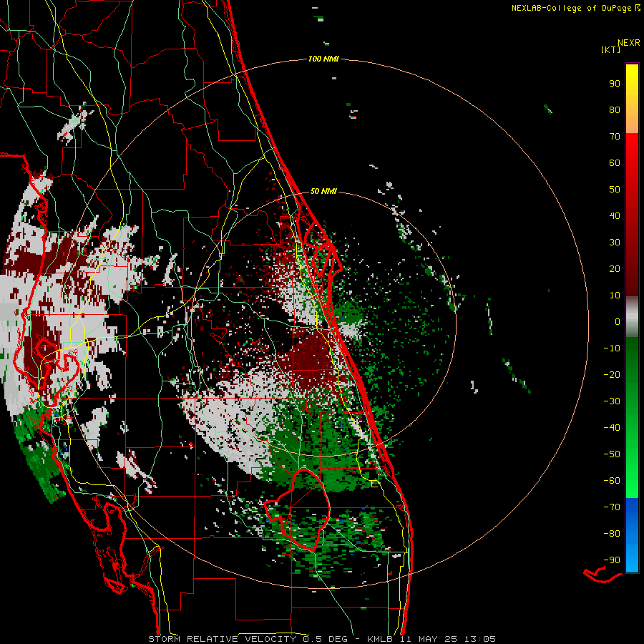The width and height of the screenshot is (644, 644).
Task: Click the 60 value on the velocity scale
Action: click(615, 162)
